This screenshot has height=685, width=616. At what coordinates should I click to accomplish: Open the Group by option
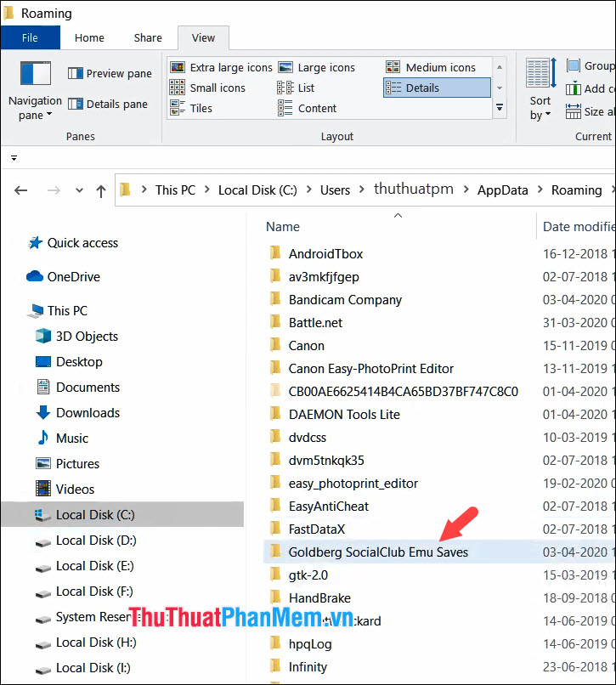coord(591,66)
